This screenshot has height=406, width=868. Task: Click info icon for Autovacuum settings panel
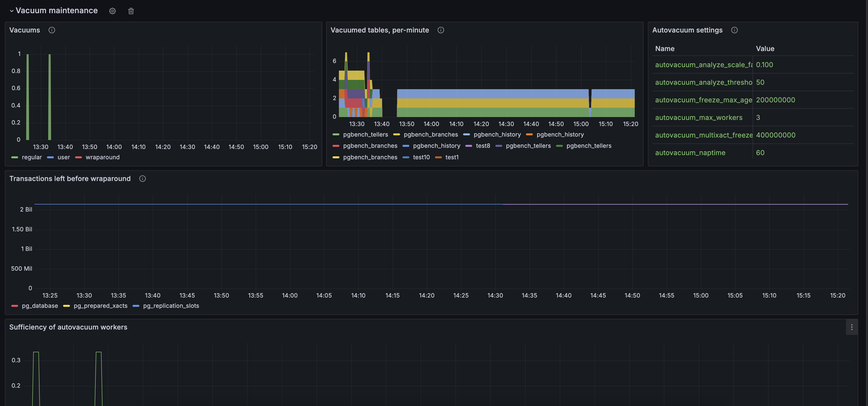[x=734, y=30]
